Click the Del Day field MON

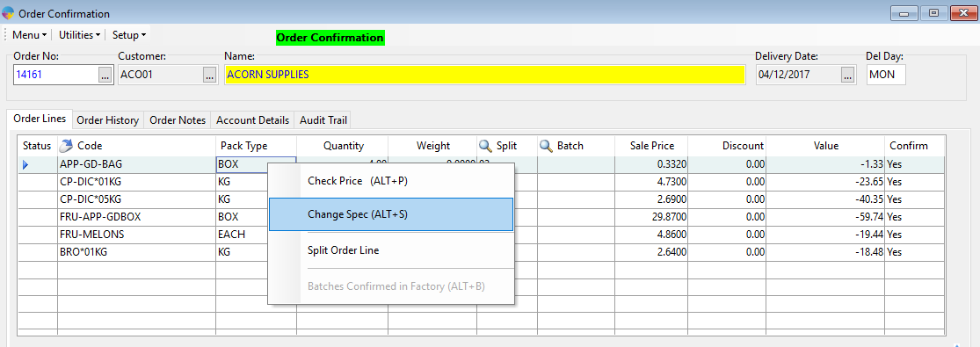click(x=886, y=75)
